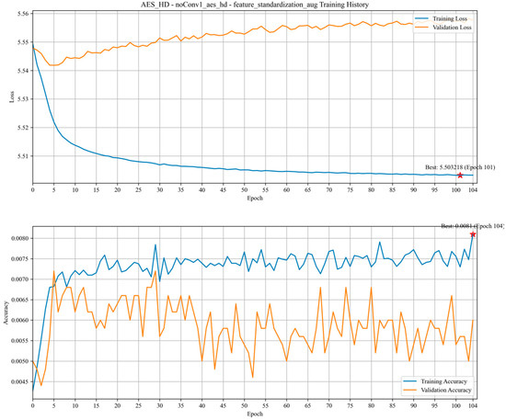Select Validation Accuracy legend entry
Screen dimensions: 506x420
(x=437, y=390)
